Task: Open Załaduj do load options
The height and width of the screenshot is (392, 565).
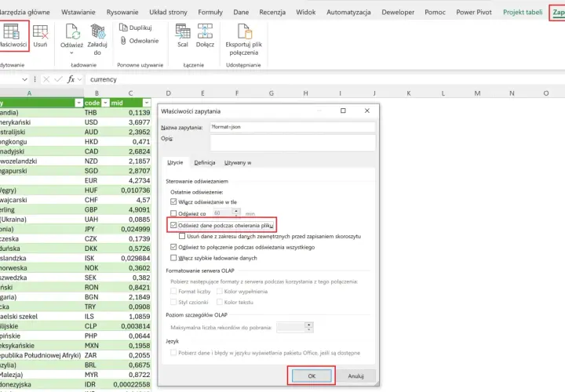Action: 97,39
